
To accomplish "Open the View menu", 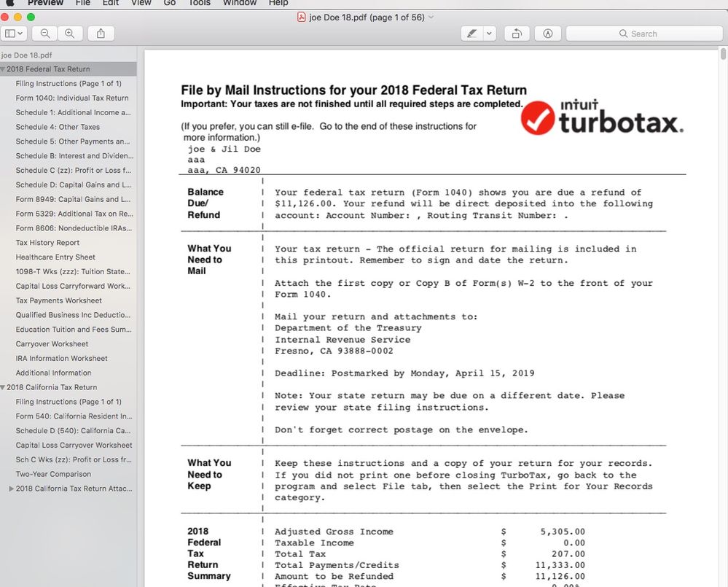I will [141, 3].
